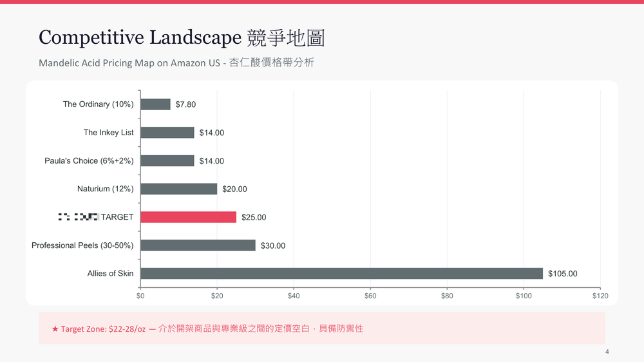Click the star icon in the callout
Image resolution: width=644 pixels, height=362 pixels.
pyautogui.click(x=55, y=329)
